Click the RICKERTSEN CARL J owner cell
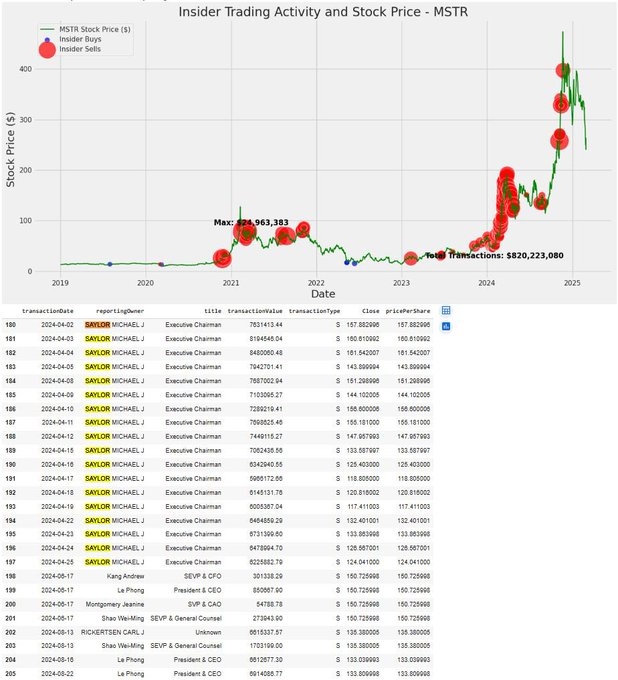 (112, 632)
